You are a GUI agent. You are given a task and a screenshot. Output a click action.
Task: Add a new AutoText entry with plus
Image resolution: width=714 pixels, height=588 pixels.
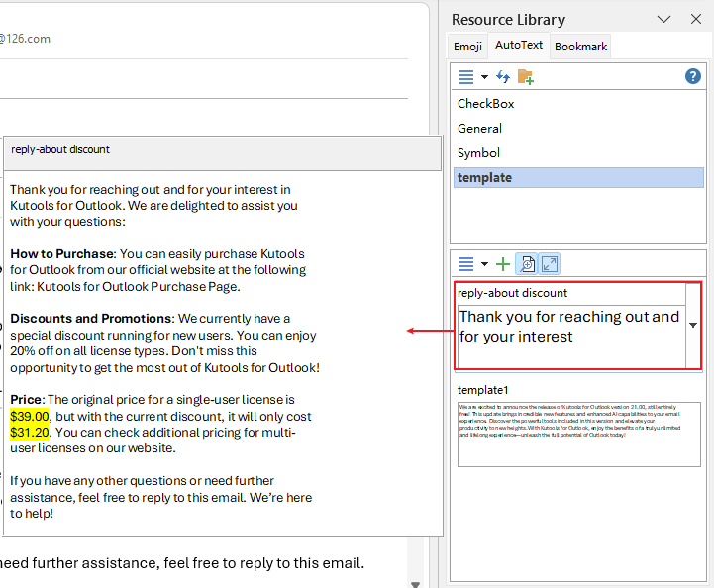(503, 264)
